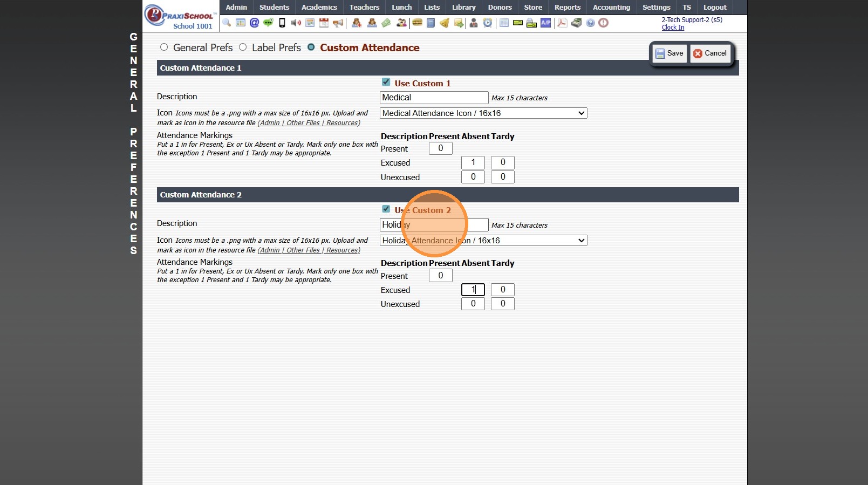Open the hamburger lunch icon
Screen dimensions: 868x485
417,23
